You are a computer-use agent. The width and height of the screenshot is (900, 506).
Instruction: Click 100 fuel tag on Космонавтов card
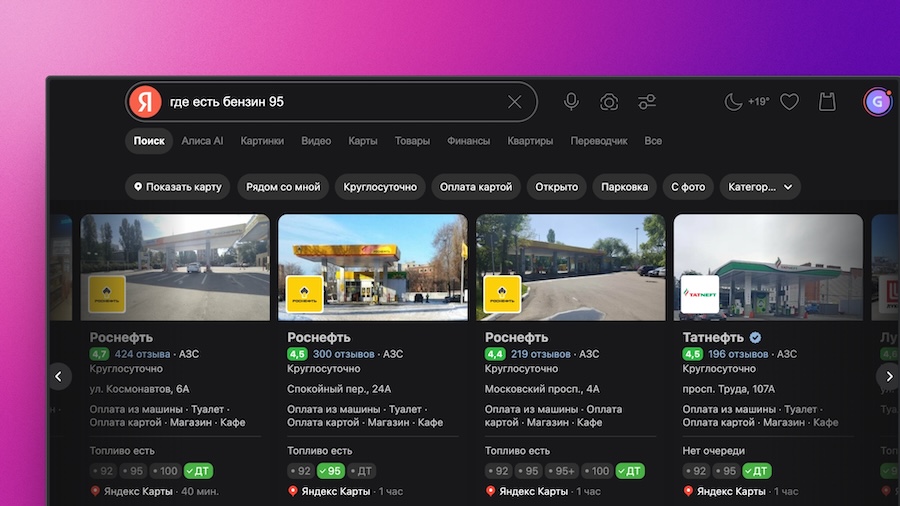[x=165, y=471]
